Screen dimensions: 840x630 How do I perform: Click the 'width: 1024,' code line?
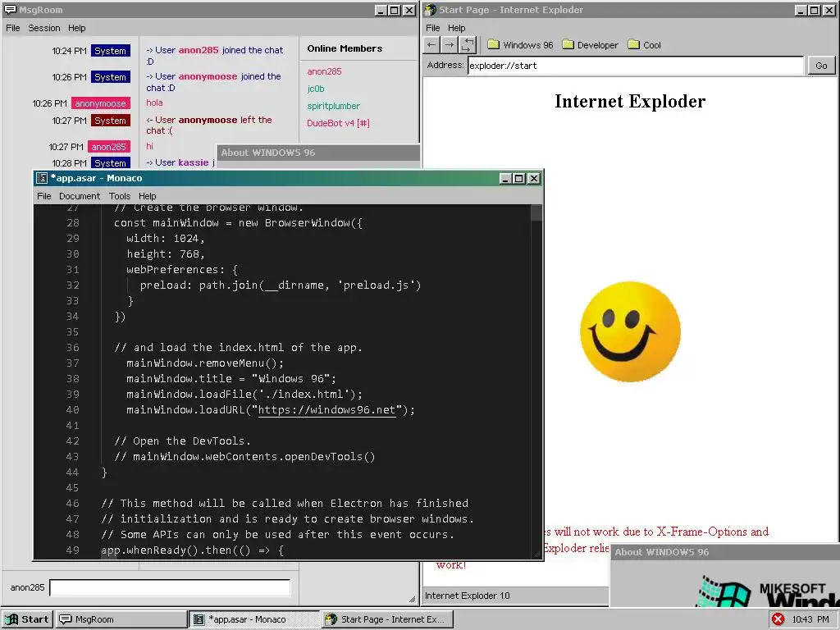166,239
